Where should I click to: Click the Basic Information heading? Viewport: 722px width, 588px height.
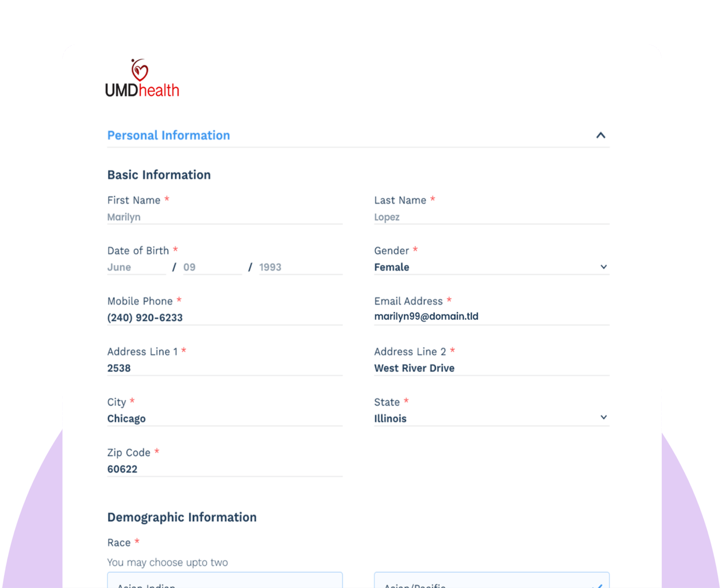[159, 175]
